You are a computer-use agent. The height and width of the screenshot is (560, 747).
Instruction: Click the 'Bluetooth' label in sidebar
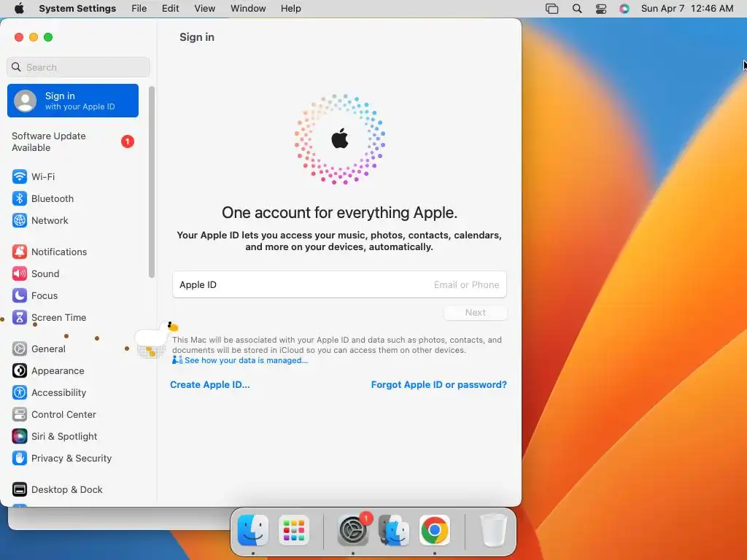click(x=53, y=198)
